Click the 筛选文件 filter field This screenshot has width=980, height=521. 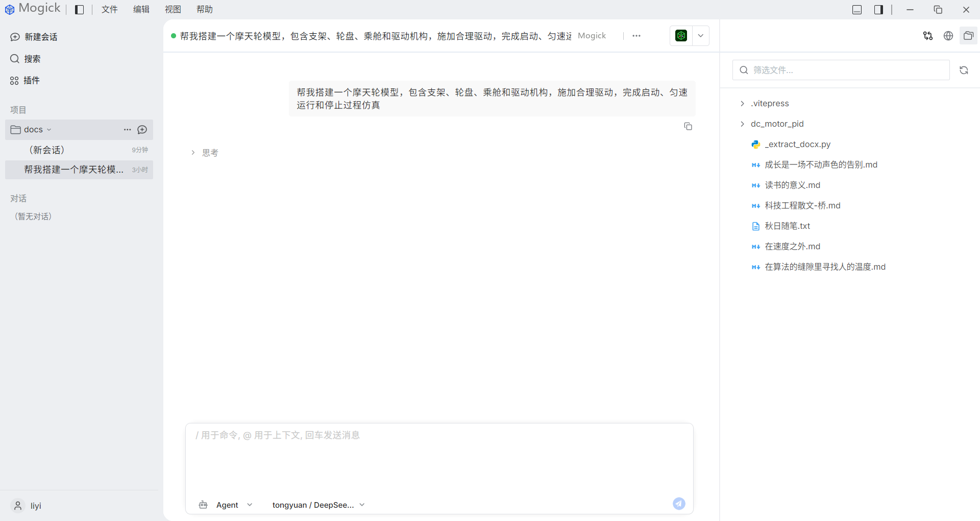[x=841, y=70]
